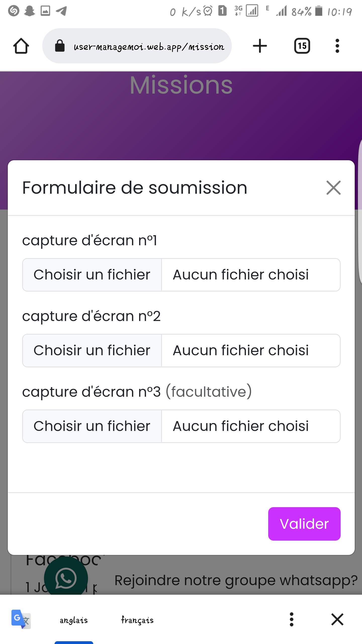The height and width of the screenshot is (644, 362).
Task: Select the français language tab
Action: pyautogui.click(x=137, y=620)
